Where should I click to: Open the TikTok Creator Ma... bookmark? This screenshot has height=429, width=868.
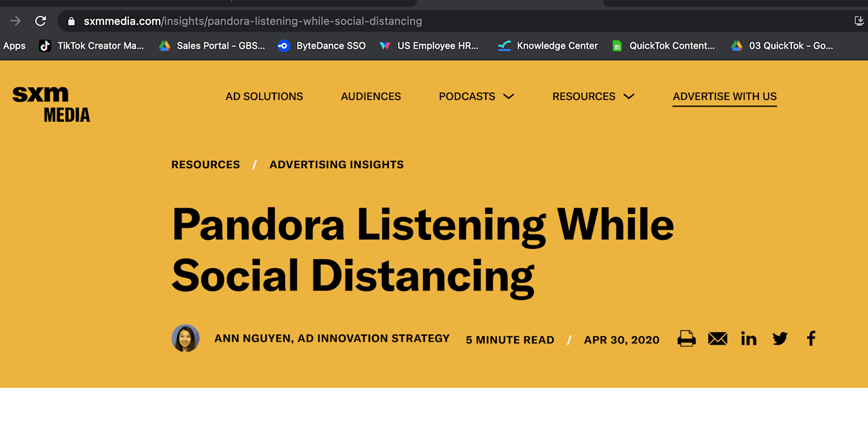click(x=92, y=46)
